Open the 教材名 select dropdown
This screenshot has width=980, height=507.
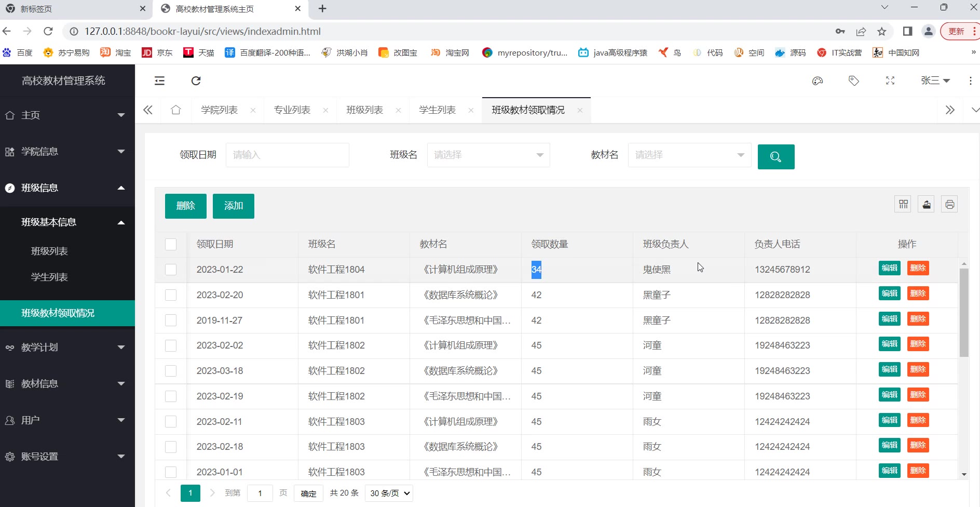689,155
